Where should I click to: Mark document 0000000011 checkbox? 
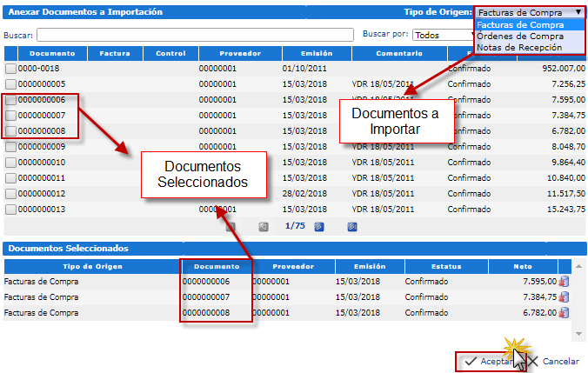point(11,178)
